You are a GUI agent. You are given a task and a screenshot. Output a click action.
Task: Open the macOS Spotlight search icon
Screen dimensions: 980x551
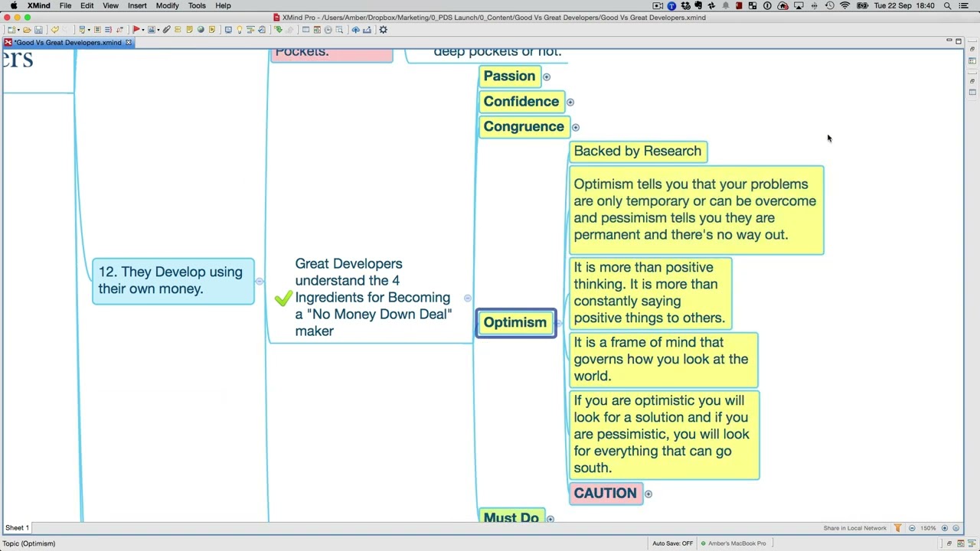click(947, 5)
